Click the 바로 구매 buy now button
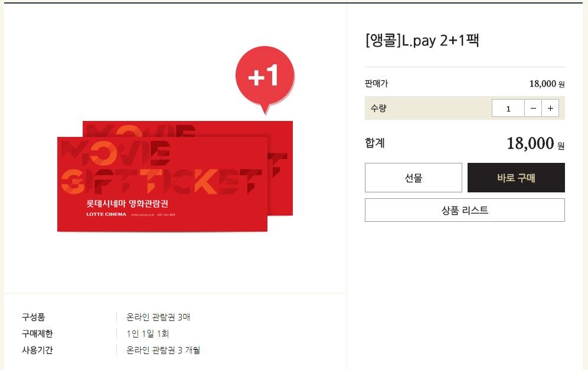 (x=516, y=178)
